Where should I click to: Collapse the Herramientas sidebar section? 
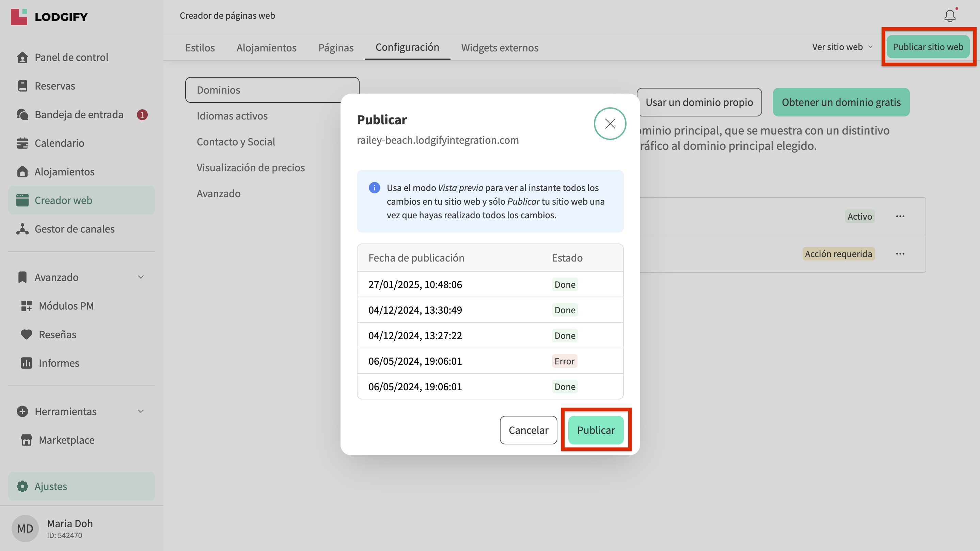141,411
